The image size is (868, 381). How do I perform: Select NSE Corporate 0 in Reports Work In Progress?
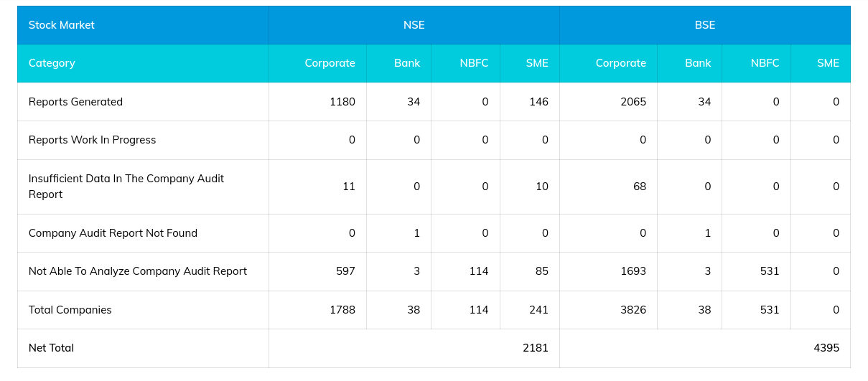click(x=352, y=140)
